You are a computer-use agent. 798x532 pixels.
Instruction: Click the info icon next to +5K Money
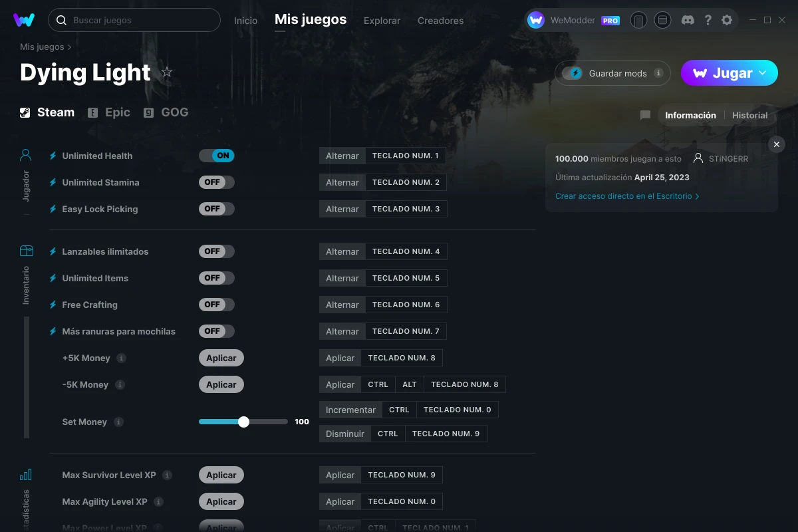[121, 358]
